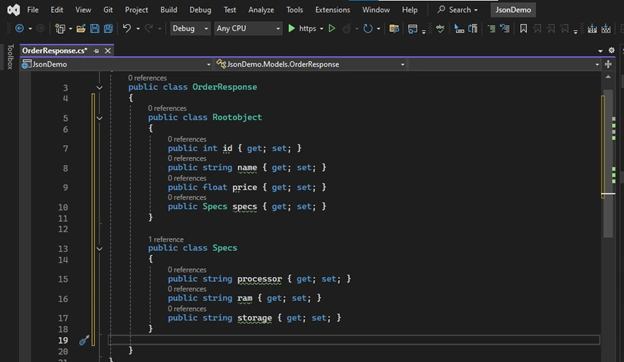Screen dimensions: 624x362
Task: Open the Edit menu
Action: tap(57, 10)
